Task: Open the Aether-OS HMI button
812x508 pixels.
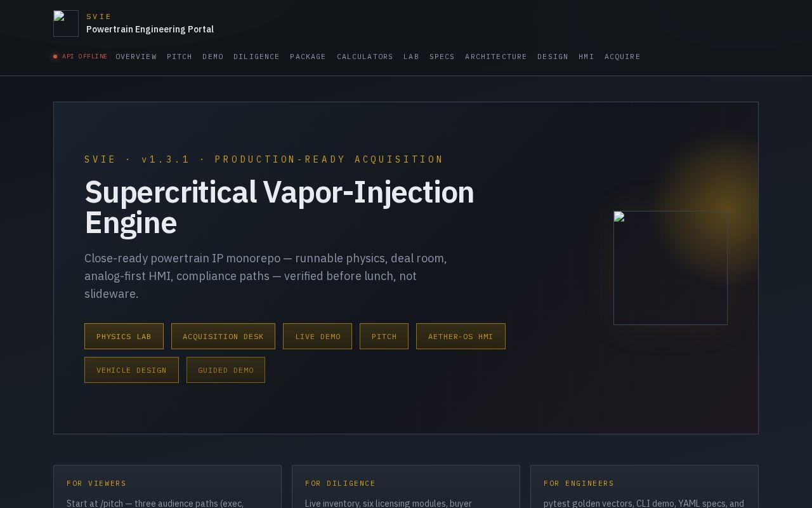Action: 461,336
